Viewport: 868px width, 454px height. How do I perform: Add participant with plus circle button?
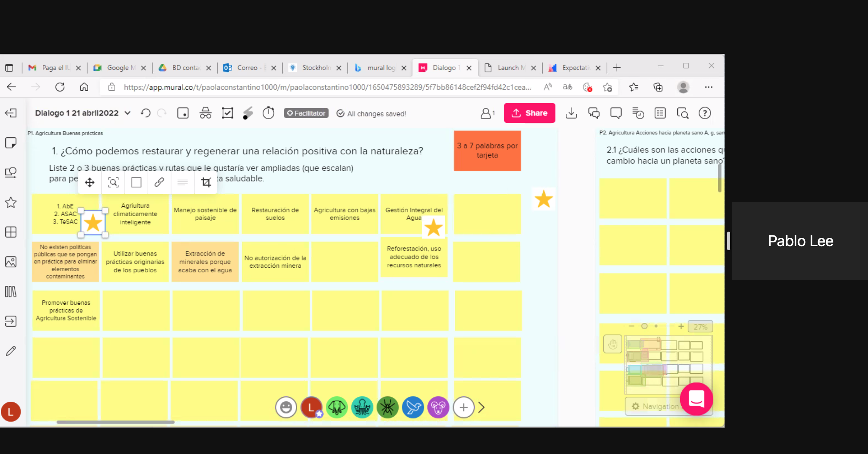click(x=464, y=407)
